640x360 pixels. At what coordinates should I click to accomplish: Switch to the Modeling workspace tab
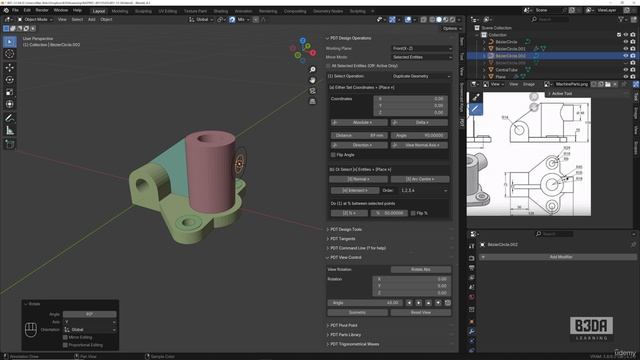(x=120, y=11)
